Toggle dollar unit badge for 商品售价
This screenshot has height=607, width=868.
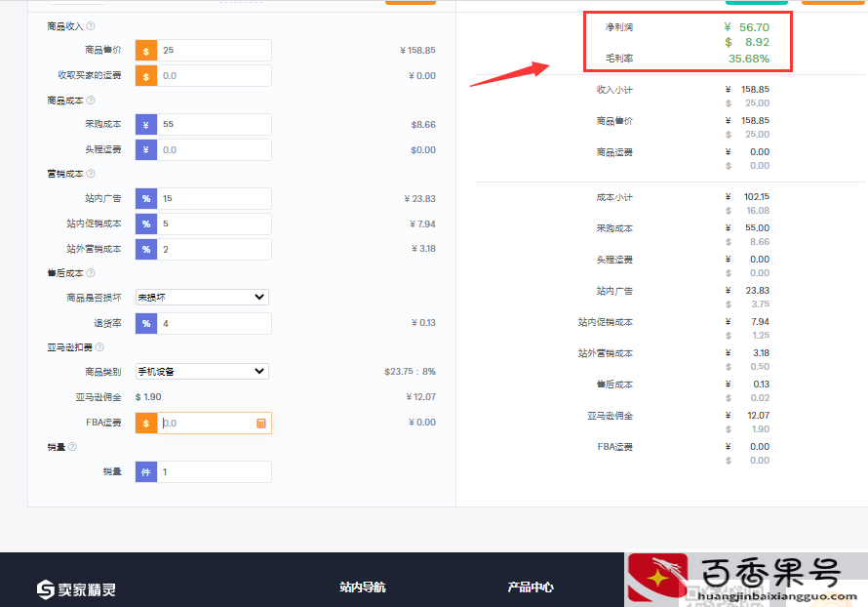(x=146, y=51)
